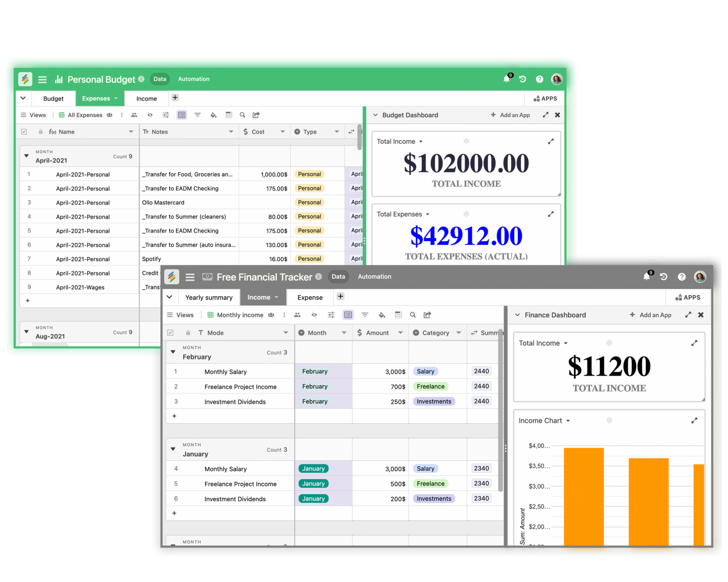Collapse the April-2021 month group
Screen dimensions: 728x582
[x=26, y=156]
